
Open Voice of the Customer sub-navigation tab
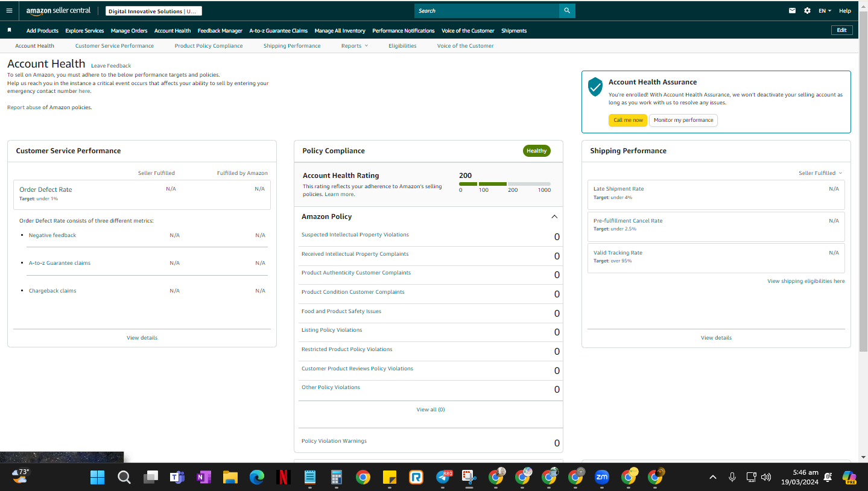pos(466,46)
